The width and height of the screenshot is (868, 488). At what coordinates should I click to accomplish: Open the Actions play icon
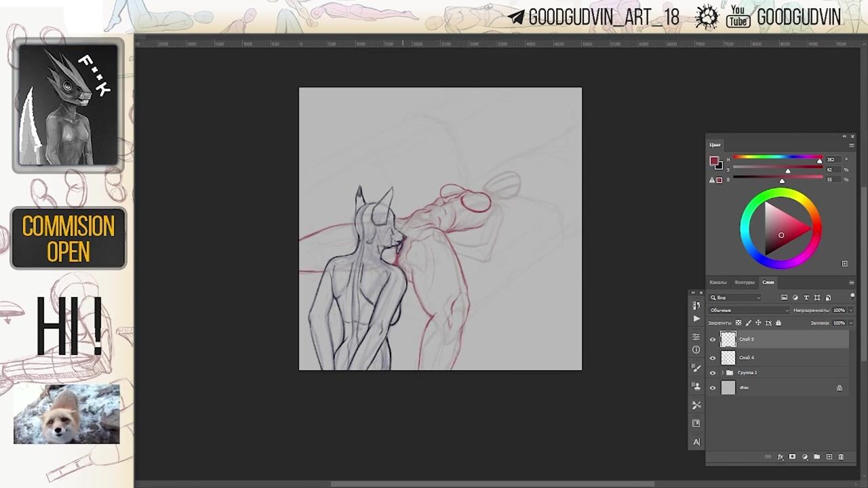click(696, 319)
